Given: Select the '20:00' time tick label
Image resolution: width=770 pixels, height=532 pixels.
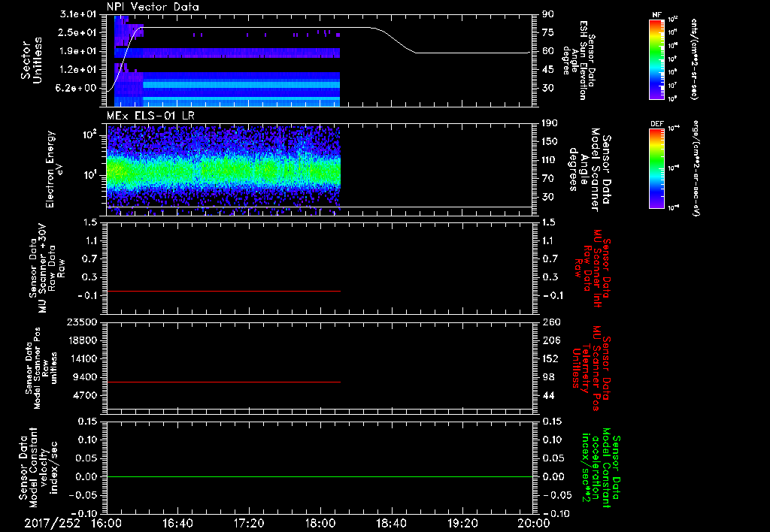Looking at the screenshot, I should (x=534, y=523).
